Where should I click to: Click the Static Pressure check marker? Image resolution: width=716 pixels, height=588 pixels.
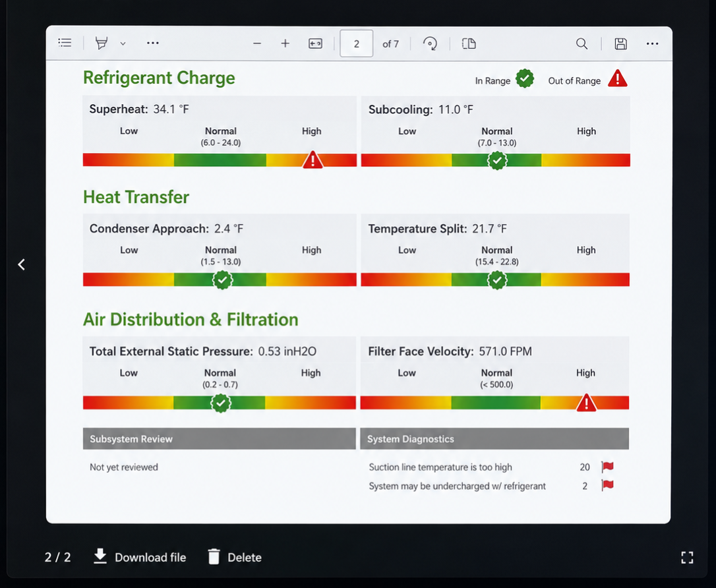point(221,403)
